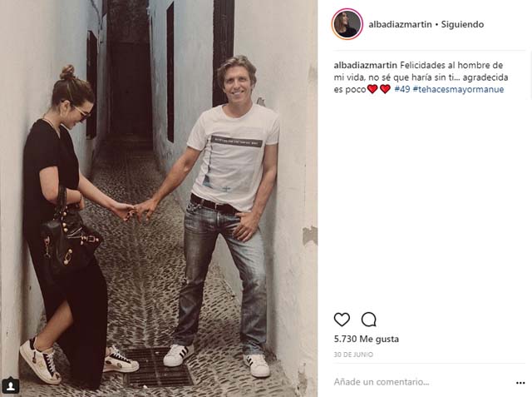This screenshot has height=397, width=532.
Task: Open albadiazmartin username in the post header
Action: pyautogui.click(x=400, y=24)
